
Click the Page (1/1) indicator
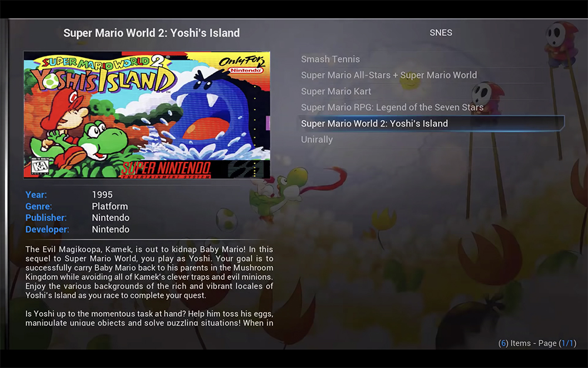click(559, 343)
